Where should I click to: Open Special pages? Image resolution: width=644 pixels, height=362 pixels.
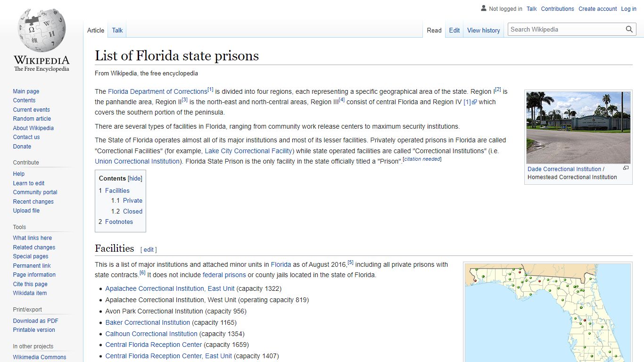pos(31,256)
